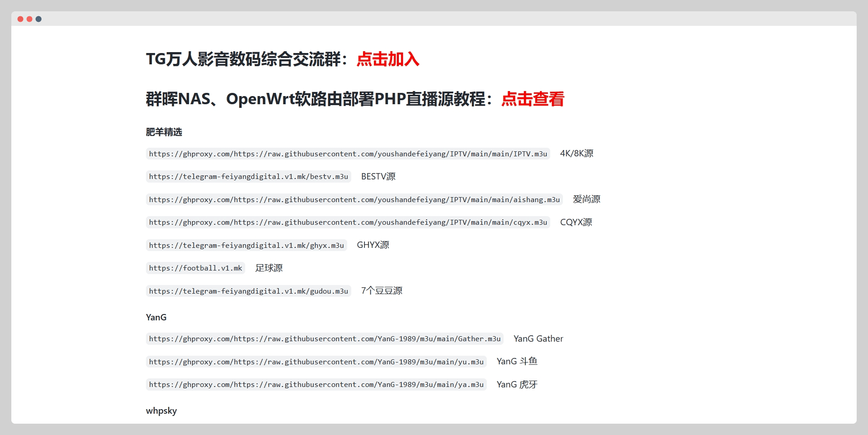The width and height of the screenshot is (868, 435).
Task: Select the YanG Gather.m3u URL
Action: pyautogui.click(x=325, y=339)
